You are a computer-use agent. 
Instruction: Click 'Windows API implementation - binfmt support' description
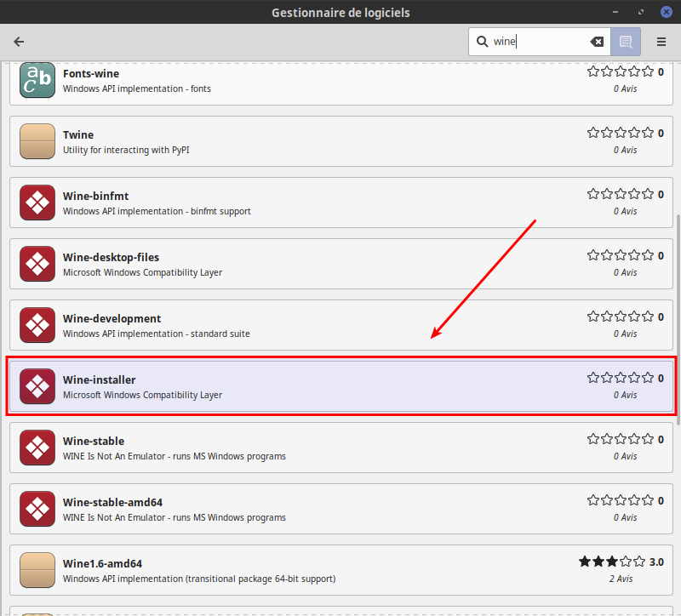click(x=157, y=211)
